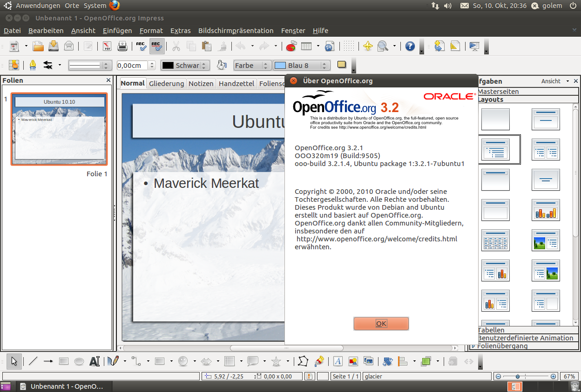Click the line width 0,00cm field
The image size is (581, 392).
pyautogui.click(x=133, y=66)
